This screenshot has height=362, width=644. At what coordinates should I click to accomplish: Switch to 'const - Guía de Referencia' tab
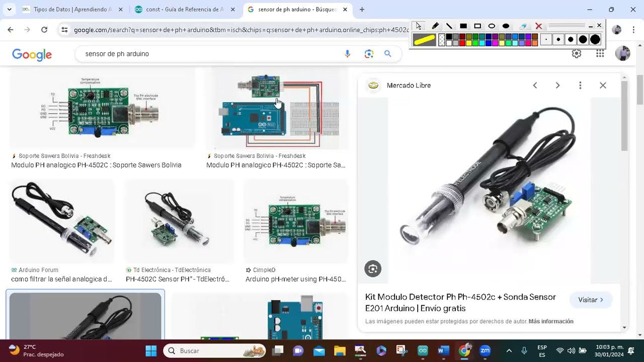click(x=185, y=10)
